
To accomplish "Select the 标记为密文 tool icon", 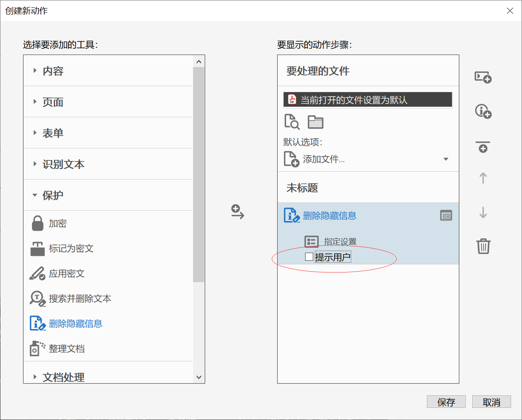I will pos(38,249).
